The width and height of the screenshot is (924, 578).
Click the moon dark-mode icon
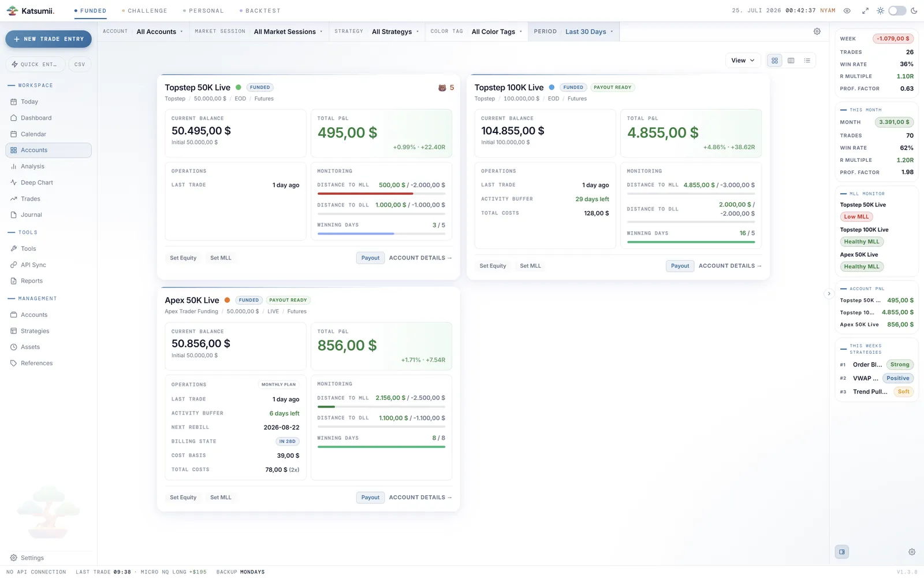coord(914,10)
